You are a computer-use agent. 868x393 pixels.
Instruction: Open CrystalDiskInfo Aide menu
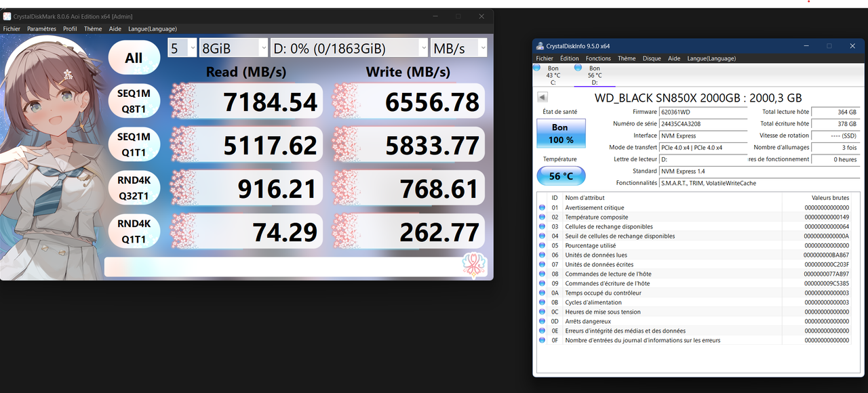click(x=674, y=58)
